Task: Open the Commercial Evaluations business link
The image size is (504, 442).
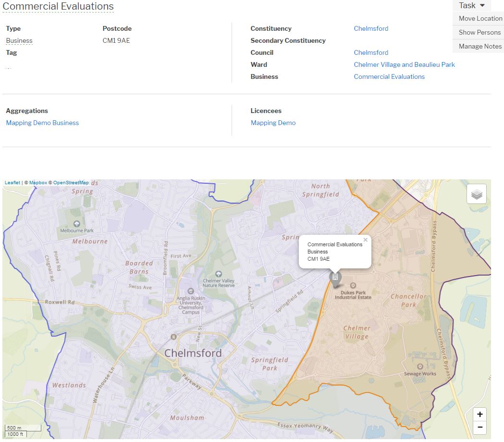Action: [x=389, y=76]
